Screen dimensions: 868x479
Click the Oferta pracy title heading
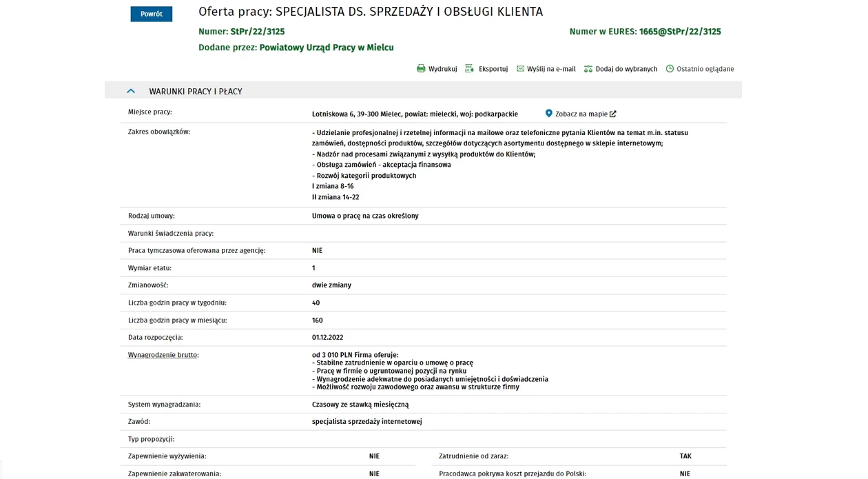(x=371, y=12)
